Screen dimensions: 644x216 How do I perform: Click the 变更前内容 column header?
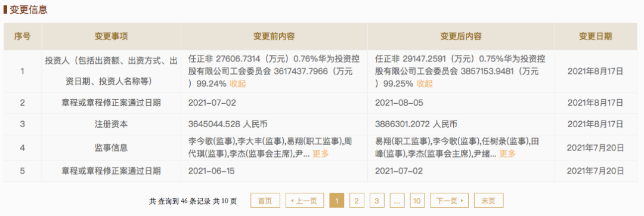point(274,36)
